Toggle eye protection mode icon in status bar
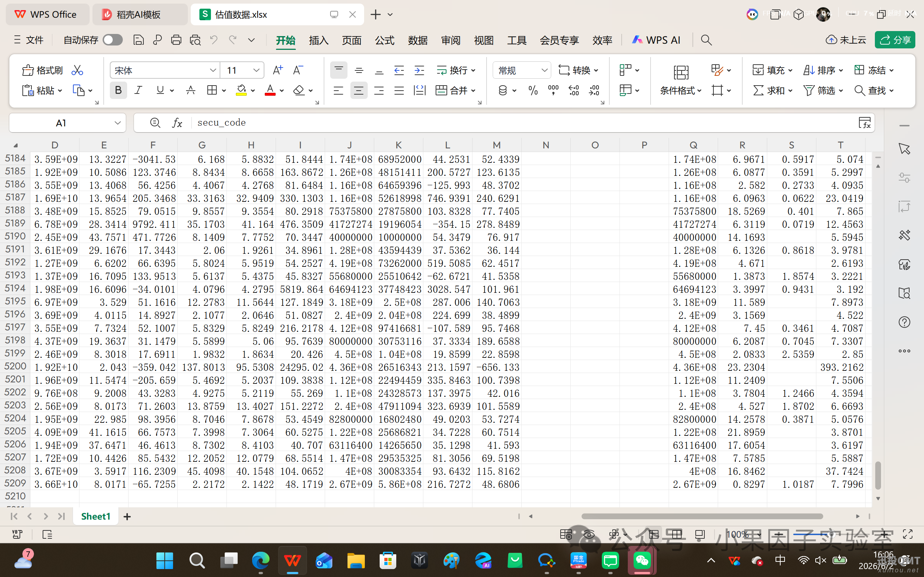Viewport: 924px width, 577px height. [589, 534]
